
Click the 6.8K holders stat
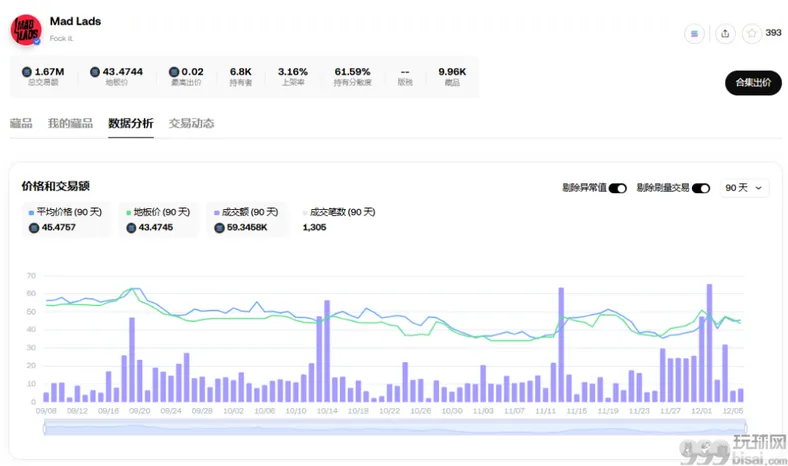(x=241, y=76)
